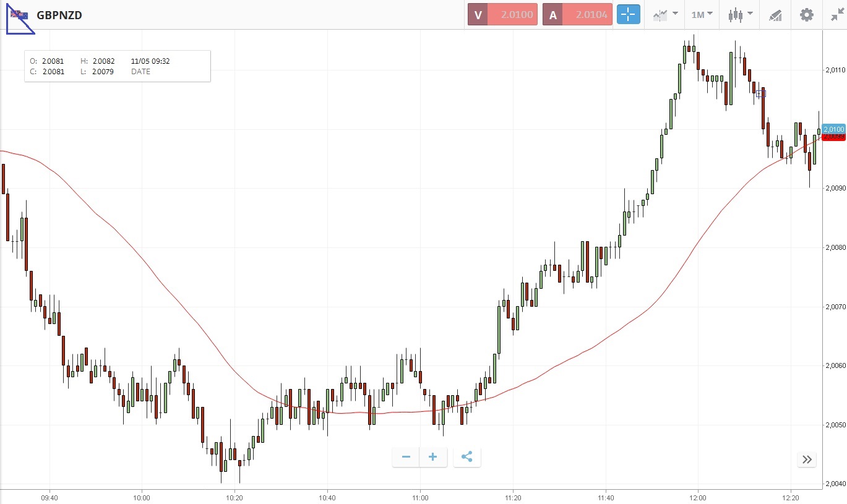Image resolution: width=847 pixels, height=504 pixels.
Task: Open the candlestick chart type dropdown
Action: (x=740, y=15)
